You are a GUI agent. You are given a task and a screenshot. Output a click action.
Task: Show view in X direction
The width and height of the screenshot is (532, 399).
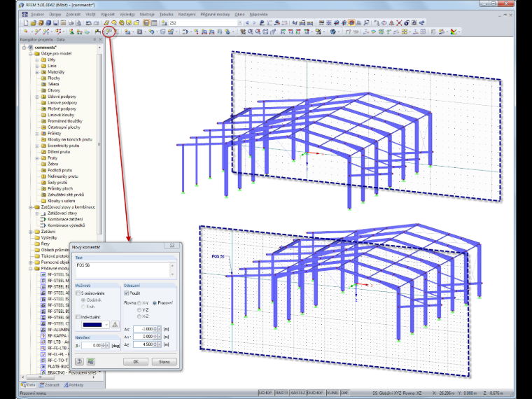pyautogui.click(x=283, y=31)
